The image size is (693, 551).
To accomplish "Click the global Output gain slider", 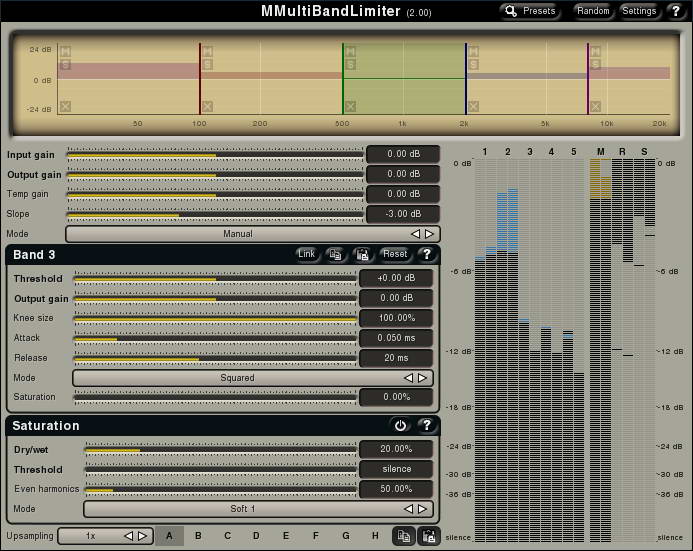I will coord(215,174).
